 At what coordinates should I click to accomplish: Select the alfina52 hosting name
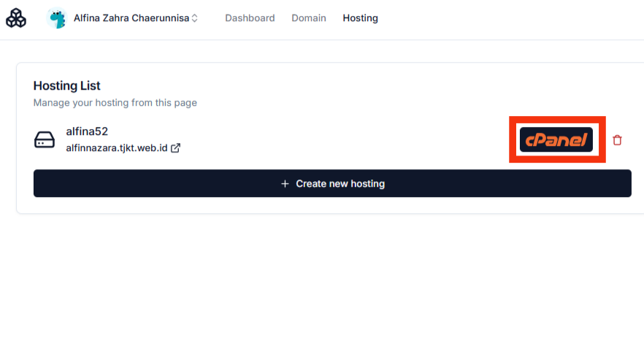pos(87,131)
